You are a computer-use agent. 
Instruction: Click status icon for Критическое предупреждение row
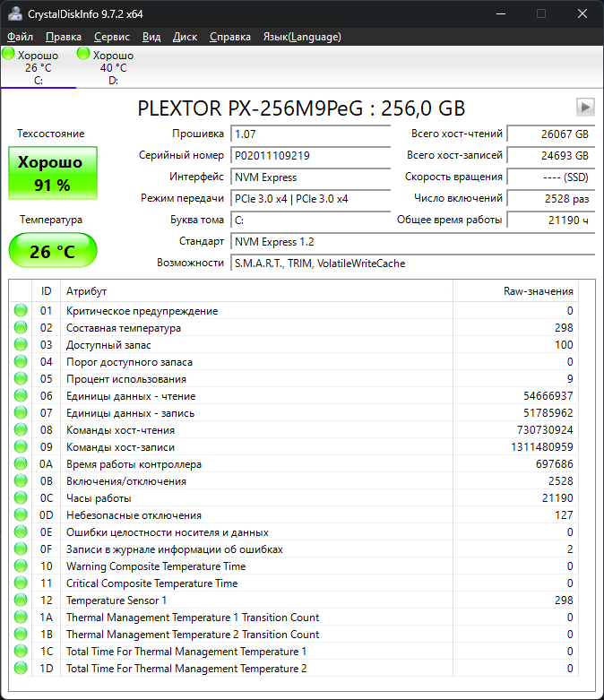[x=21, y=310]
